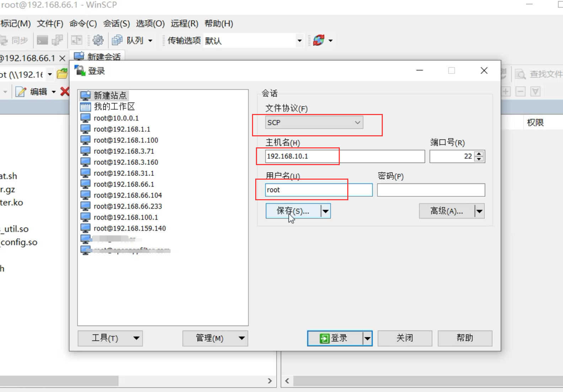This screenshot has width=563, height=392.
Task: Click the preferences gear toolbar icon
Action: coord(98,40)
